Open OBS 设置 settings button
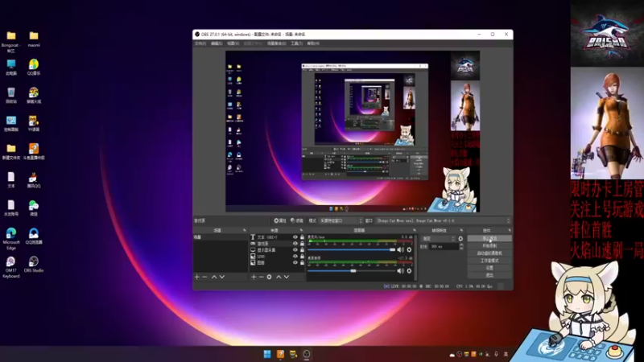Image resolution: width=644 pixels, height=362 pixels. pos(489,268)
